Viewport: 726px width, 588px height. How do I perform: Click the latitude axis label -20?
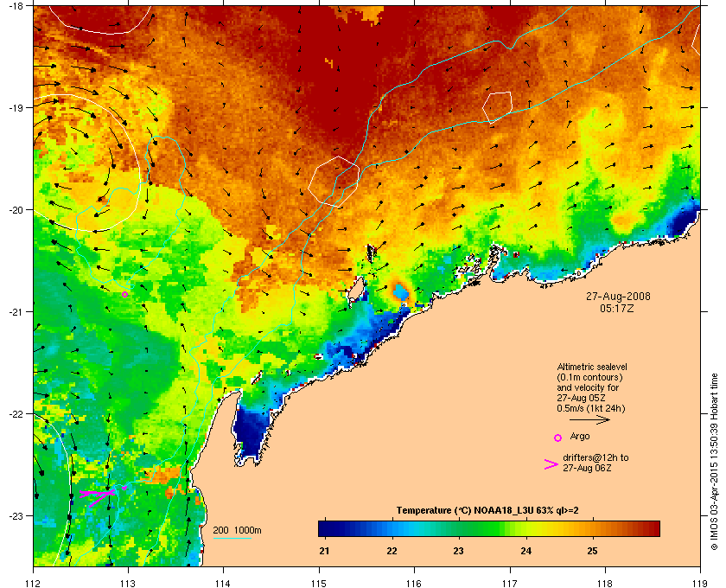click(x=16, y=210)
